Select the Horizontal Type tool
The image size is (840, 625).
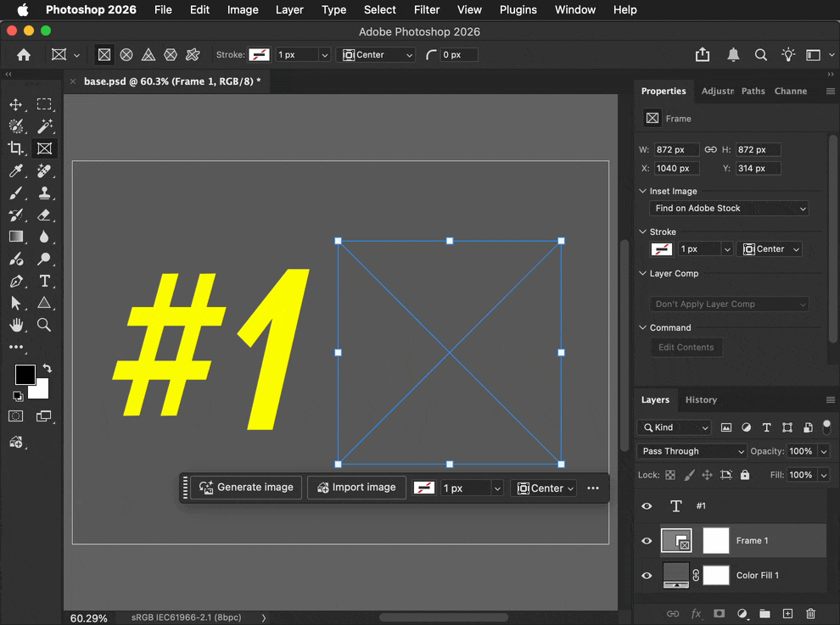click(x=44, y=282)
